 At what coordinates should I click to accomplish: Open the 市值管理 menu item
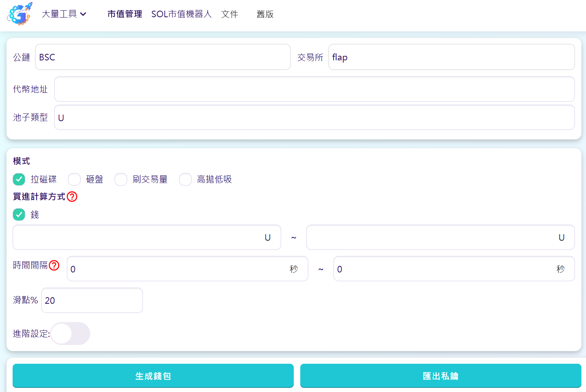point(125,14)
